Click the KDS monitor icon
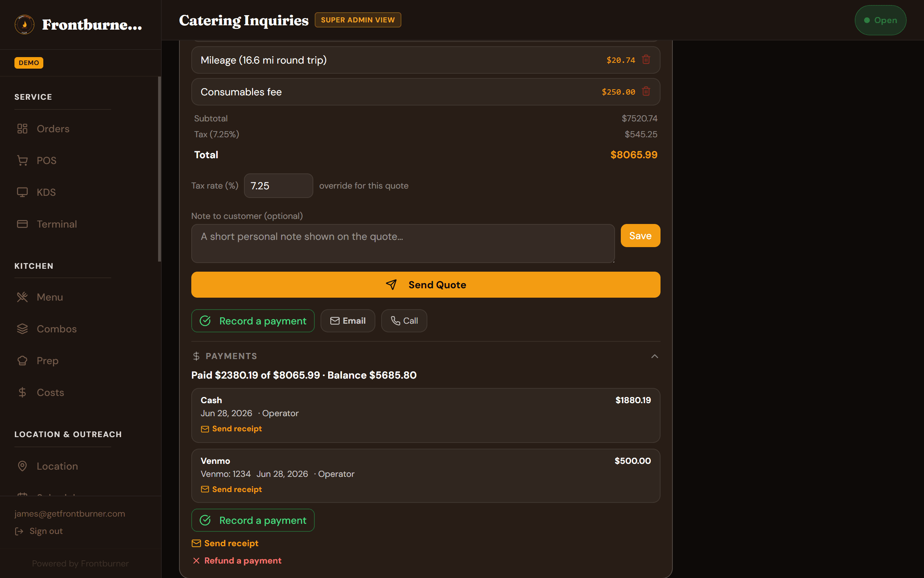Screen dimensions: 924x578 tap(22, 192)
